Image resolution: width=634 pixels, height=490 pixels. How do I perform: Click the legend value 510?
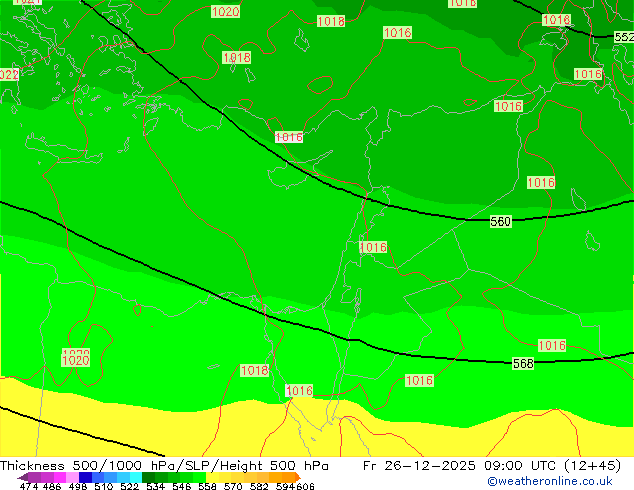tap(104, 486)
